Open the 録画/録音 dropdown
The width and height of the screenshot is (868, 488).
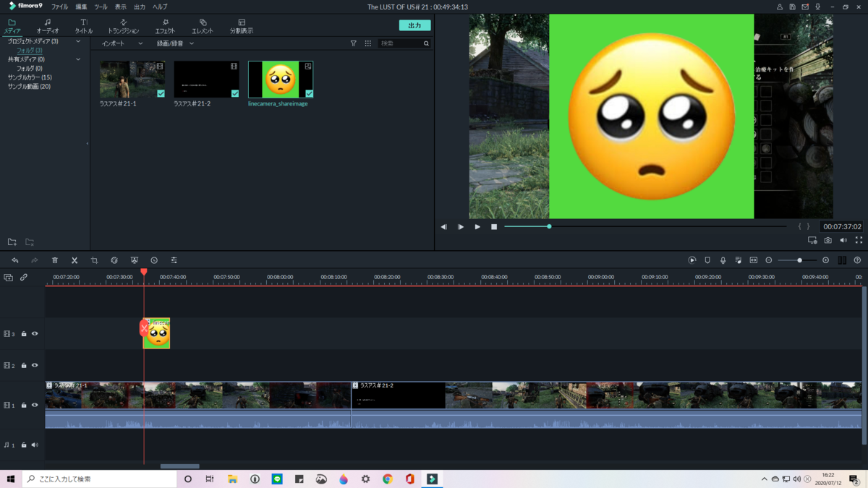point(176,43)
